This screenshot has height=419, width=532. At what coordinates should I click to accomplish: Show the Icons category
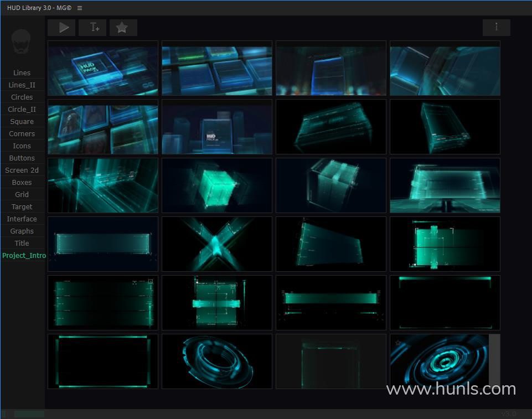[22, 146]
